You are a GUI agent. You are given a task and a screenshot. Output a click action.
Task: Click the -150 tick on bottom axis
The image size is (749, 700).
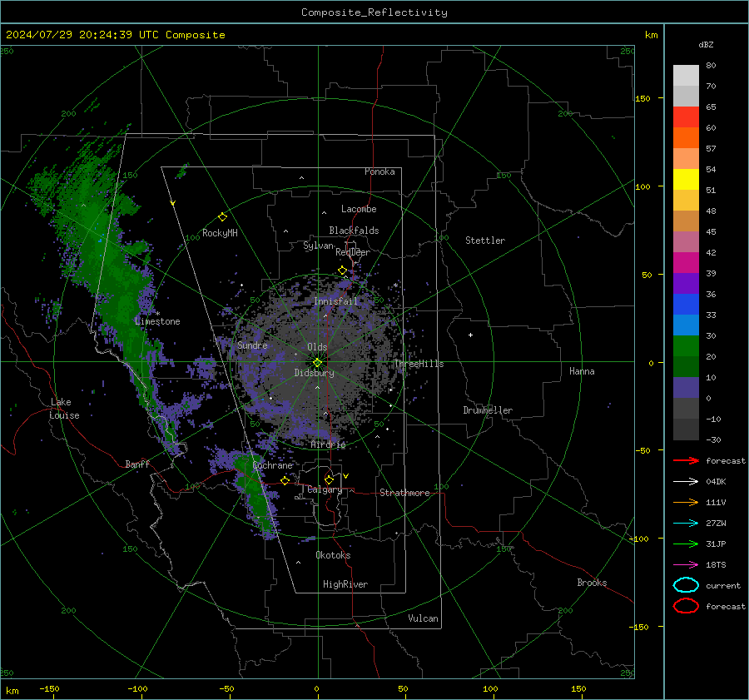[x=49, y=688]
